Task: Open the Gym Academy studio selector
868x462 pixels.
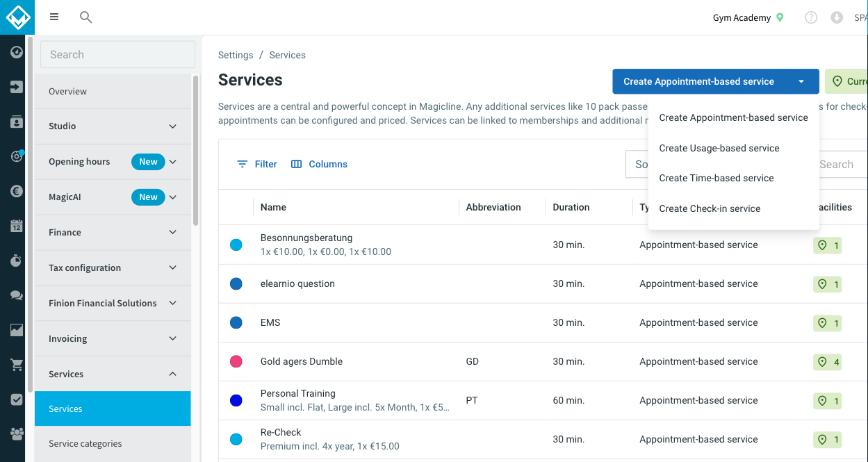Action: coord(748,17)
